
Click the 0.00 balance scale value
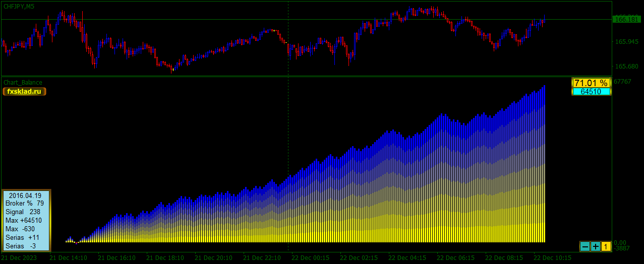click(x=620, y=242)
